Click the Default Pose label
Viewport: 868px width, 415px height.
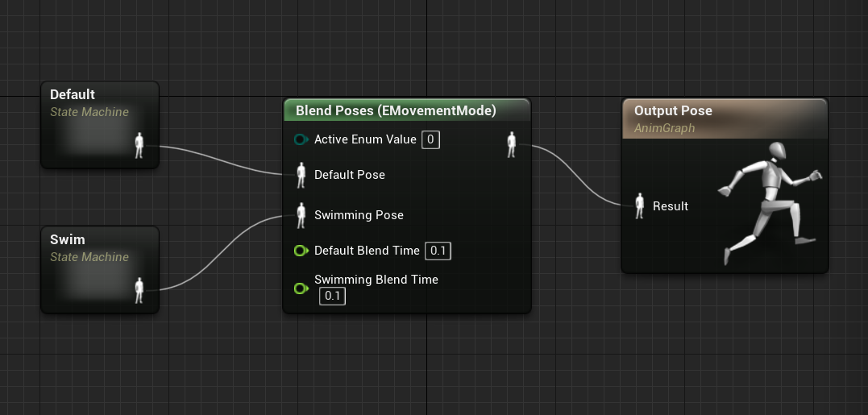pyautogui.click(x=349, y=175)
